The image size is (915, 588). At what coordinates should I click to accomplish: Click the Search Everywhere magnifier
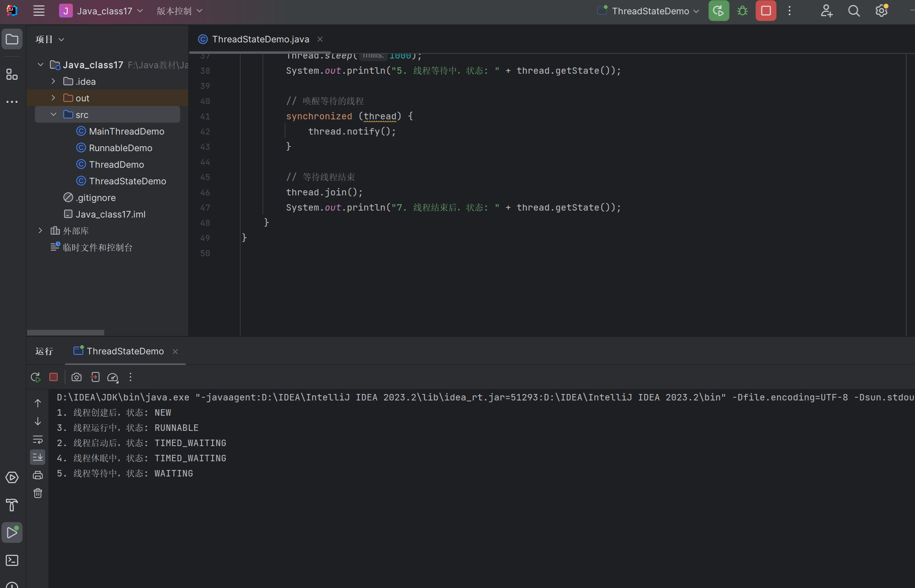[854, 11]
